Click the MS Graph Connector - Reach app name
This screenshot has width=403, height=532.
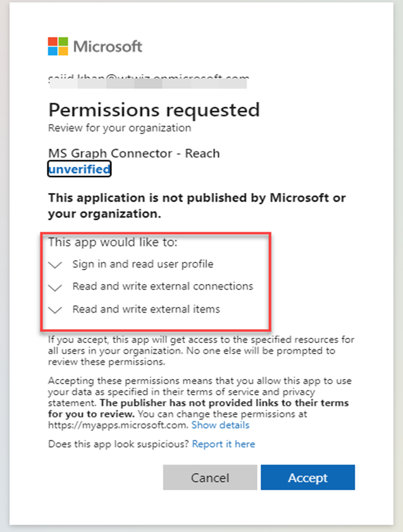coord(134,153)
